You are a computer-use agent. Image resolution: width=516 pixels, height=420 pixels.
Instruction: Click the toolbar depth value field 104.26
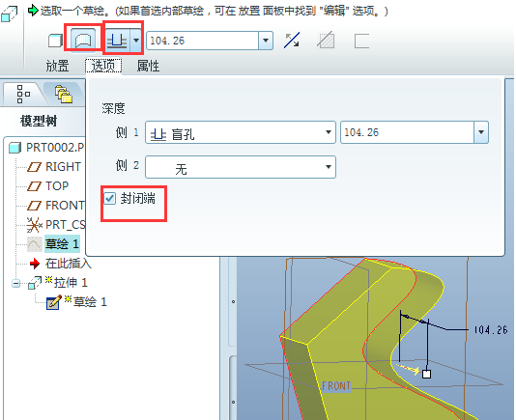(x=203, y=41)
